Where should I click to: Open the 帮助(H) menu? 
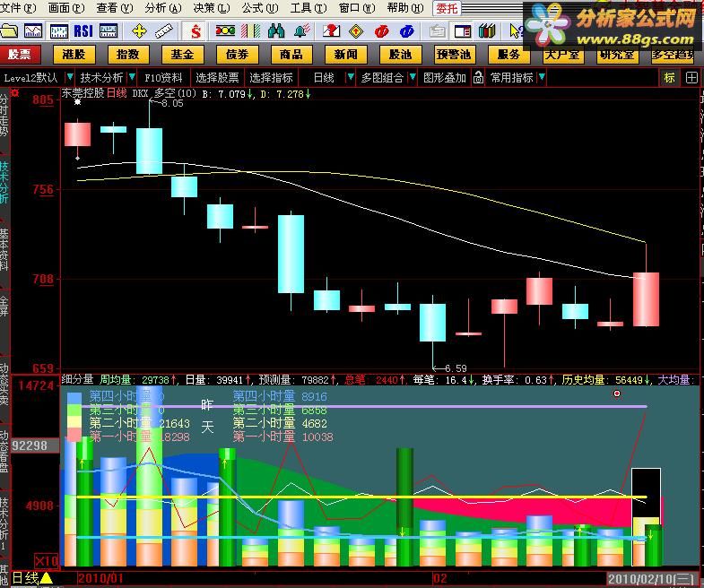(x=405, y=8)
